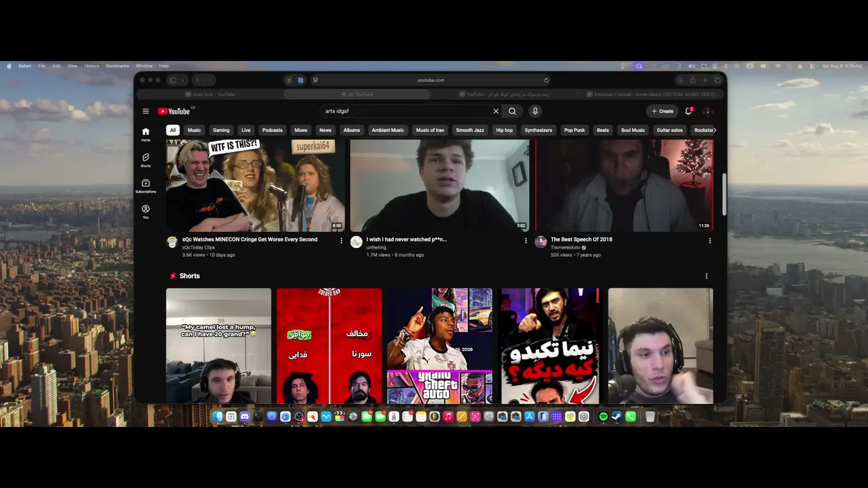
Task: Reload the page from the address bar
Action: 547,80
